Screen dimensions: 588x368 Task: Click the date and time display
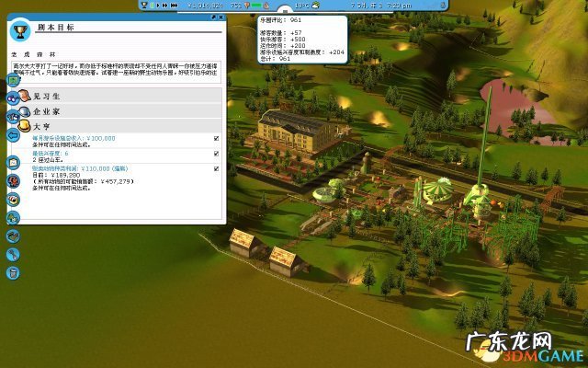381,6
